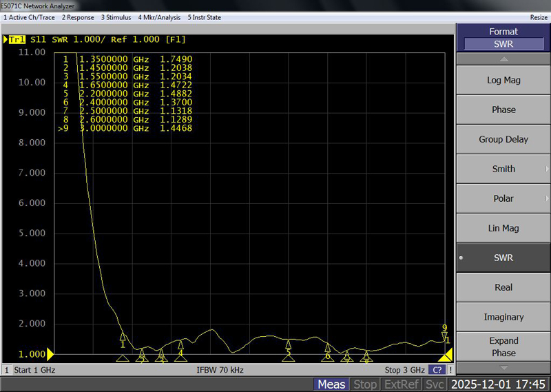Expand the Polar format submenu
This screenshot has width=551, height=392.
(x=503, y=198)
